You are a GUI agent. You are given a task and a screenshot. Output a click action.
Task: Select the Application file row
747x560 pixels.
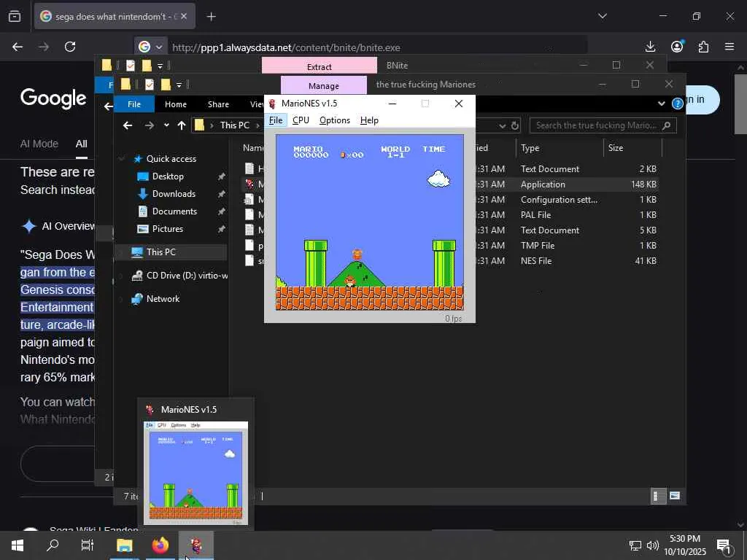(451, 184)
